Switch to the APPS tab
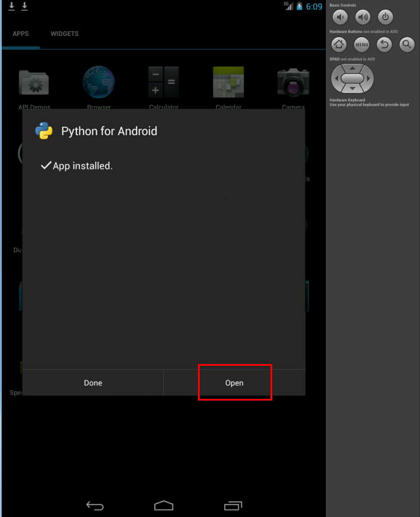Viewport: 420px width, 517px height. [x=21, y=34]
